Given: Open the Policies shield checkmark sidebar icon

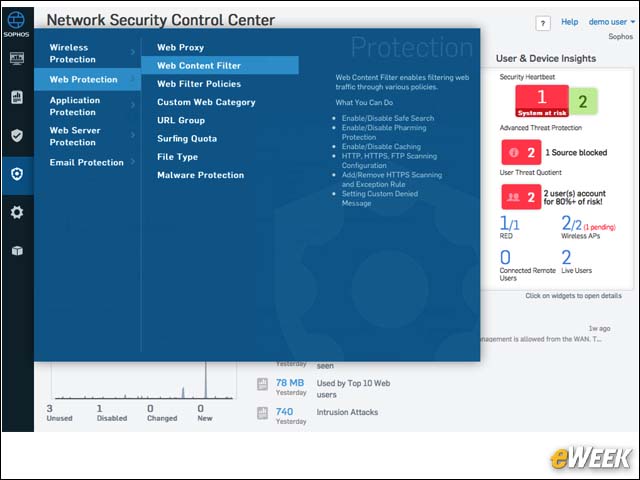Looking at the screenshot, I should [17, 135].
